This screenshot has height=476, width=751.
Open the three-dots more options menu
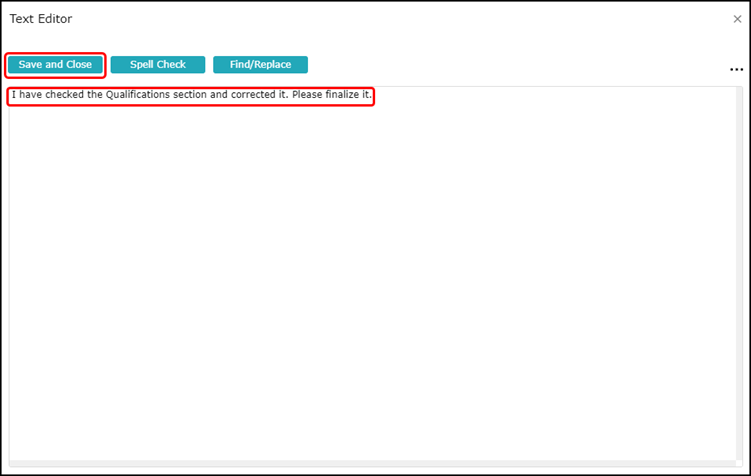pos(736,70)
